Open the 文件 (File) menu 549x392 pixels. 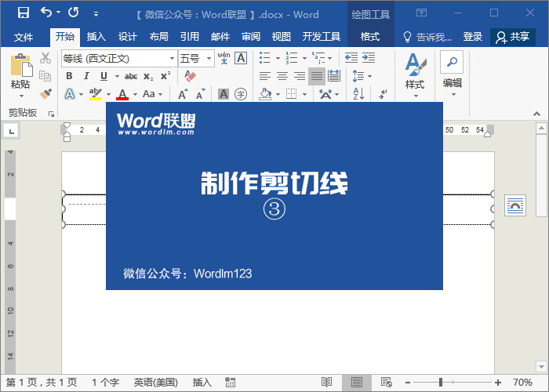pos(24,37)
